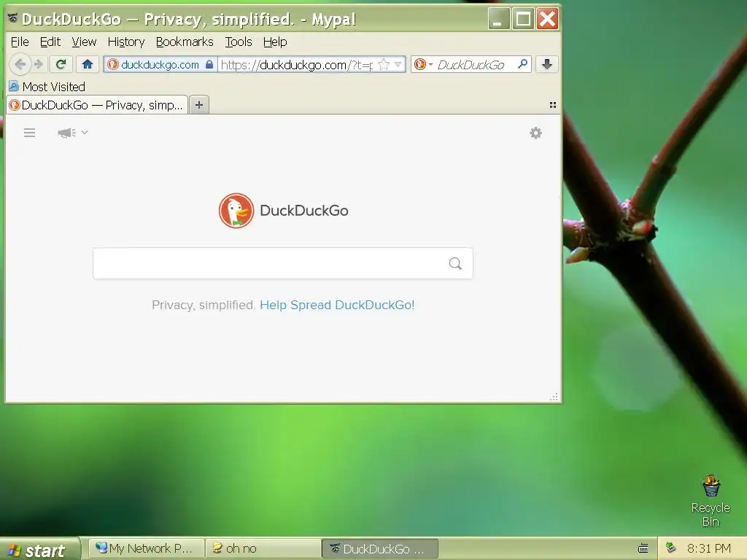The image size is (747, 560).
Task: Open DuckDuckGo settings gear
Action: [536, 133]
